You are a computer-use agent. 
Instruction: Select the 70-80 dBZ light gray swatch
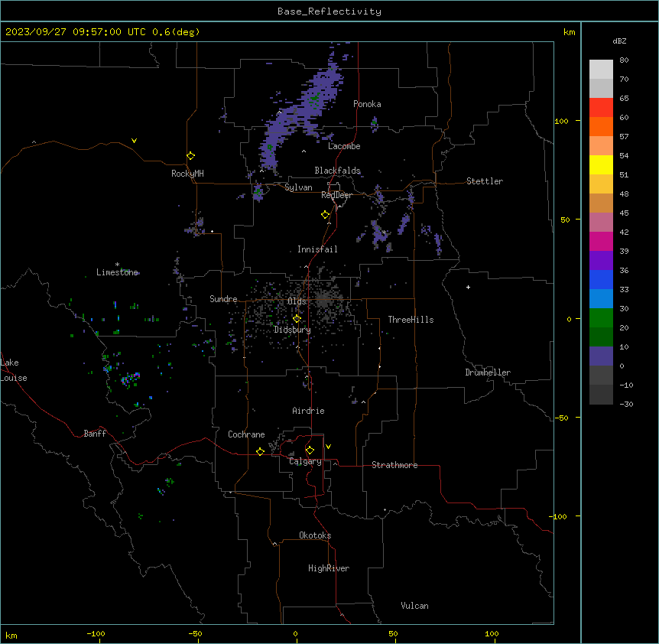(601, 70)
